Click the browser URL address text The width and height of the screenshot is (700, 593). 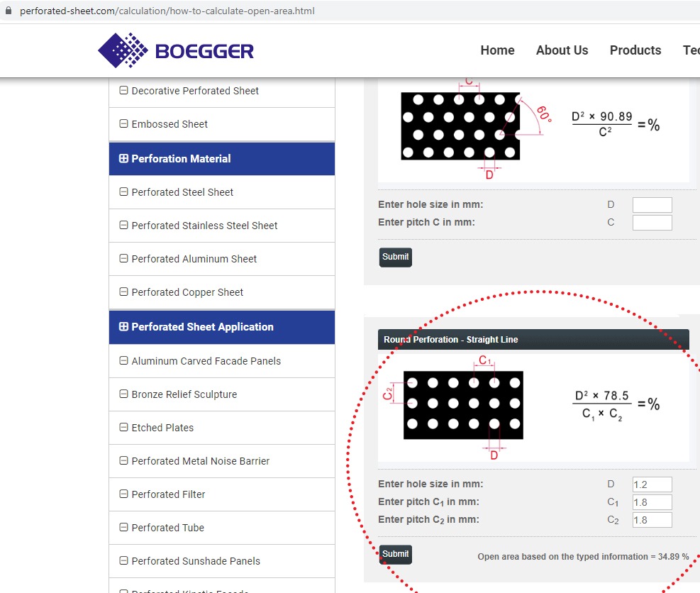(167, 11)
